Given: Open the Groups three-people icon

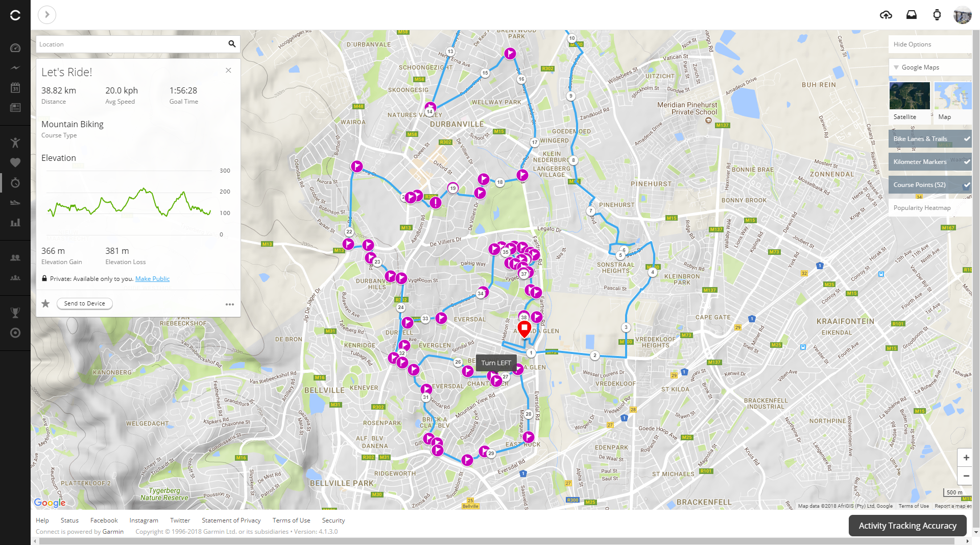Looking at the screenshot, I should click(x=15, y=277).
